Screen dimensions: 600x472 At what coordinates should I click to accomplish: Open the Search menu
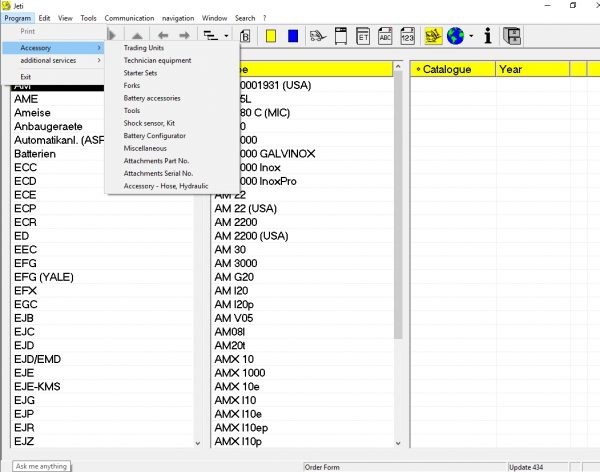tap(245, 18)
